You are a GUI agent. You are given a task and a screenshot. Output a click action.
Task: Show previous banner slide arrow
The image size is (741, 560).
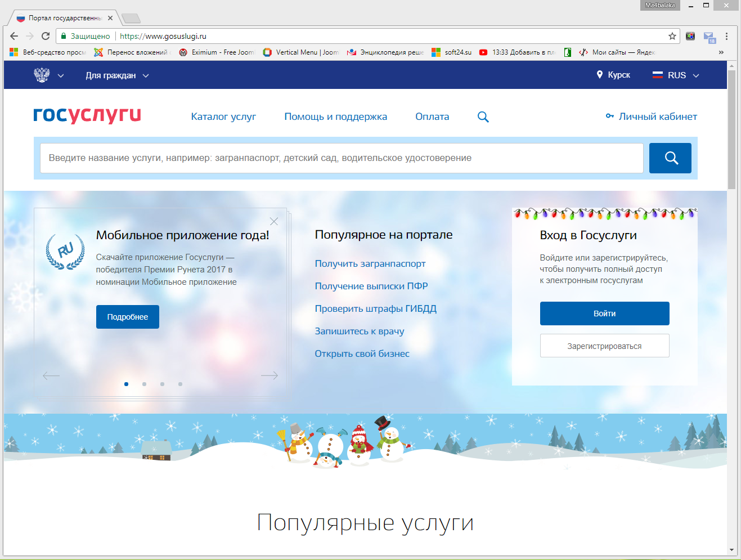[x=51, y=375]
